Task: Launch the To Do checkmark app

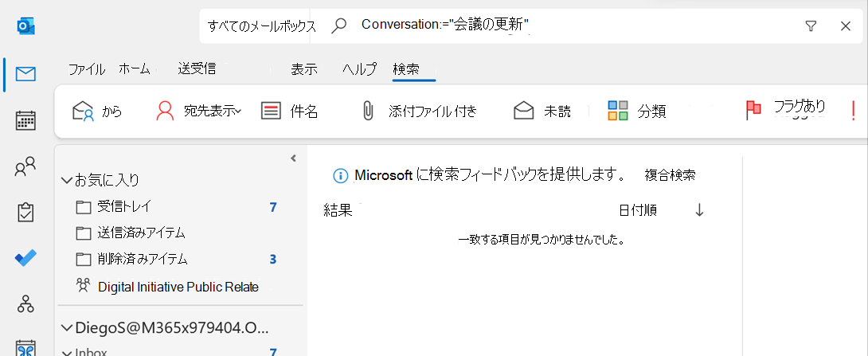Action: click(x=25, y=257)
